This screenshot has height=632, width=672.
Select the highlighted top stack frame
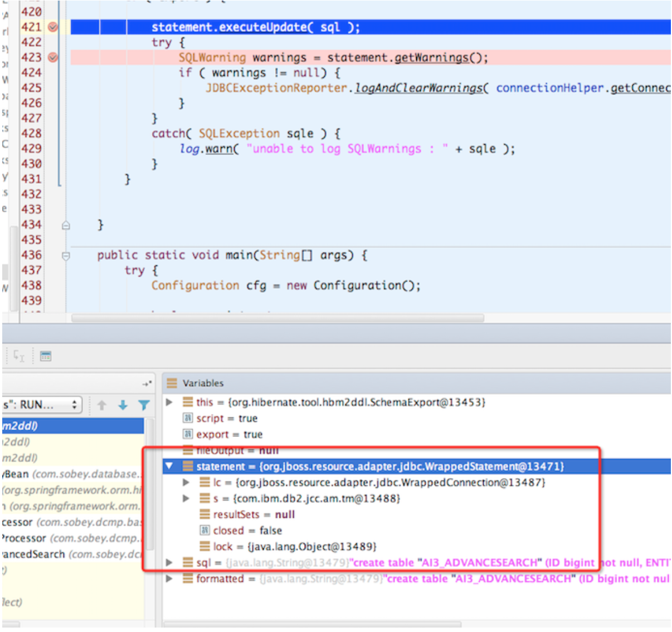[72, 426]
